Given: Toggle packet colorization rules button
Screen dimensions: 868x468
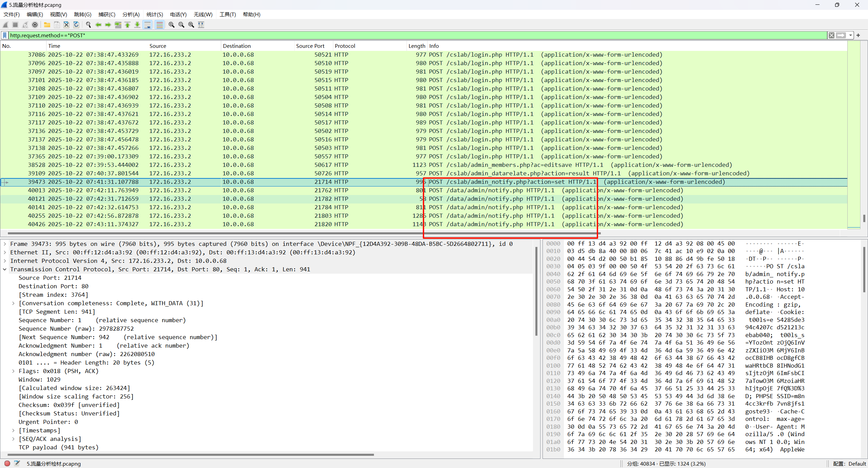Looking at the screenshot, I should (x=159, y=25).
